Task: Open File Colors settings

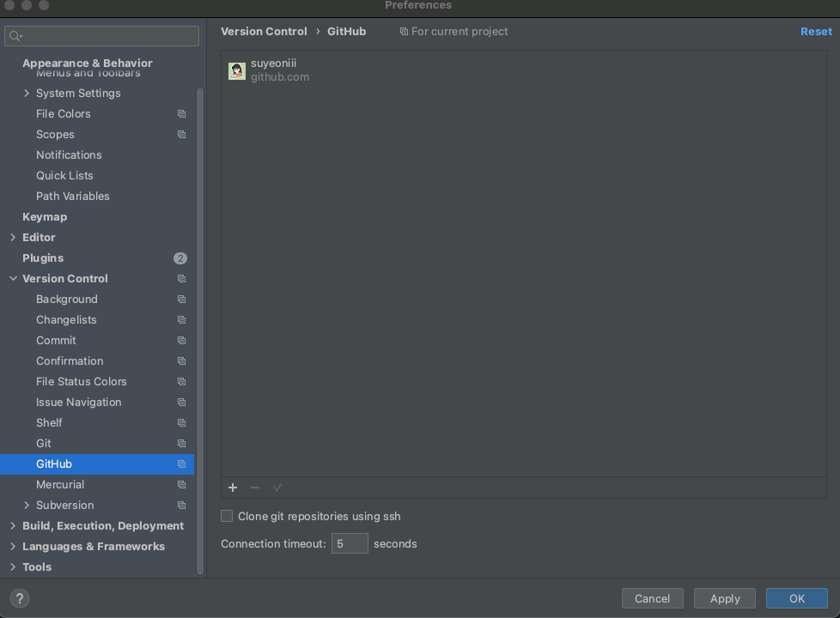Action: click(x=64, y=113)
